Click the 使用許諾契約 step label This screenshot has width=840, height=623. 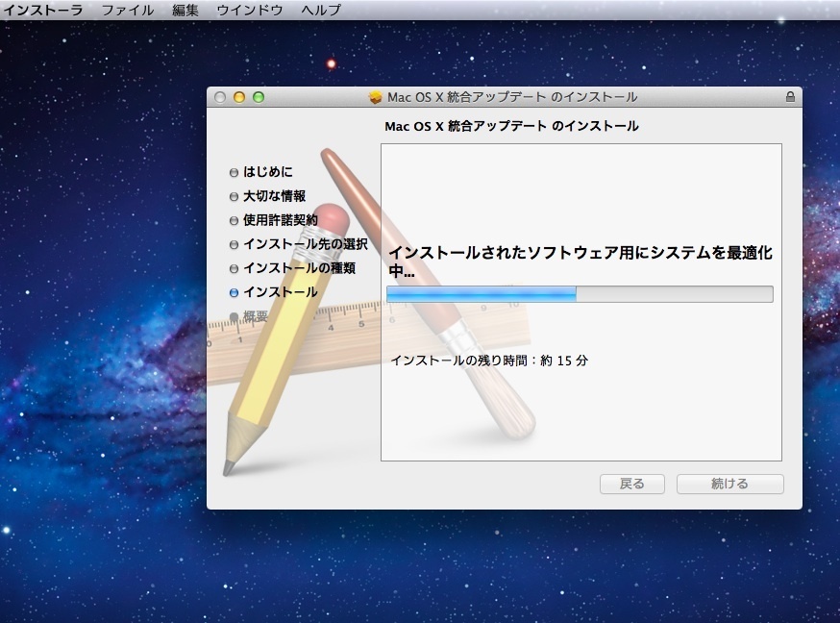281,219
